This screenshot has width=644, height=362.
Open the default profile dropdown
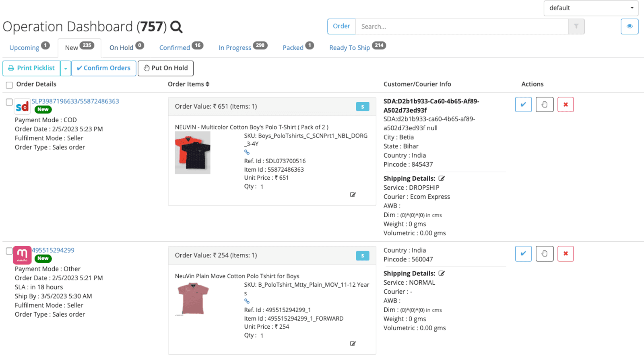coord(591,8)
